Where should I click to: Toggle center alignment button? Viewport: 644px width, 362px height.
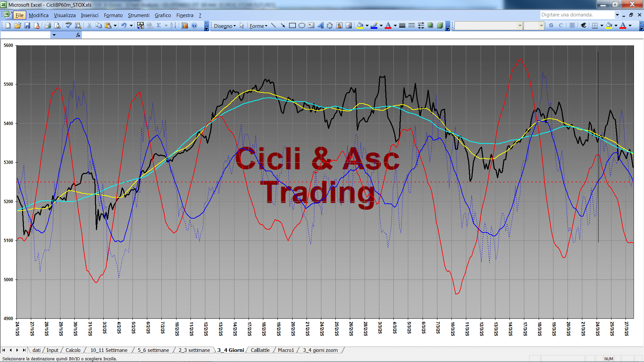(572, 25)
